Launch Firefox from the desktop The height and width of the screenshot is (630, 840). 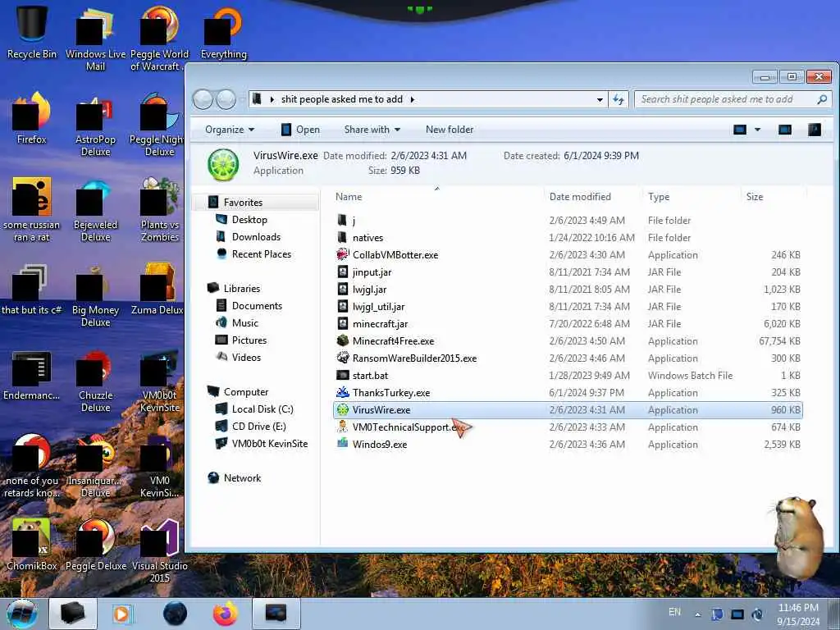[x=32, y=118]
